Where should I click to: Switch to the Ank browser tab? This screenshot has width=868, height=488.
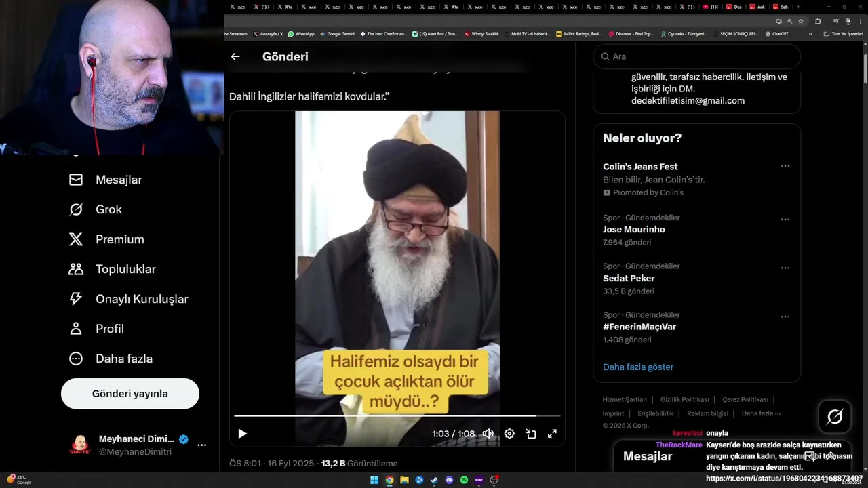point(757,7)
